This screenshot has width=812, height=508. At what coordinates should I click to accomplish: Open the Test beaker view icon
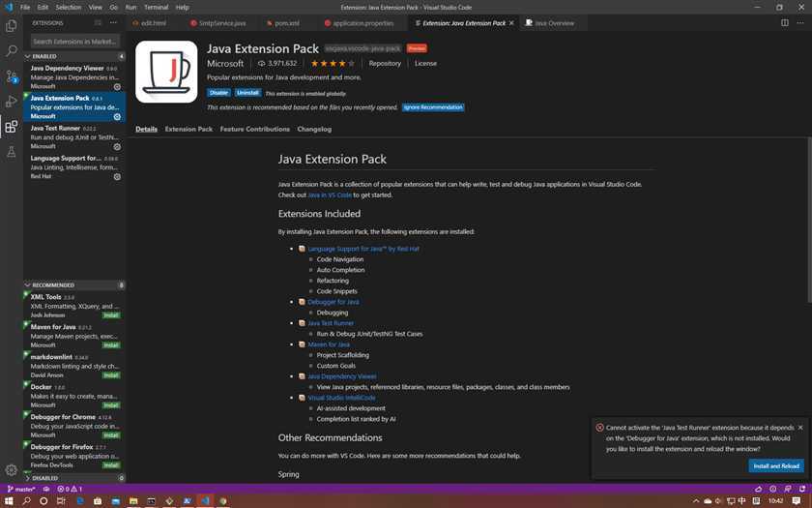point(11,152)
